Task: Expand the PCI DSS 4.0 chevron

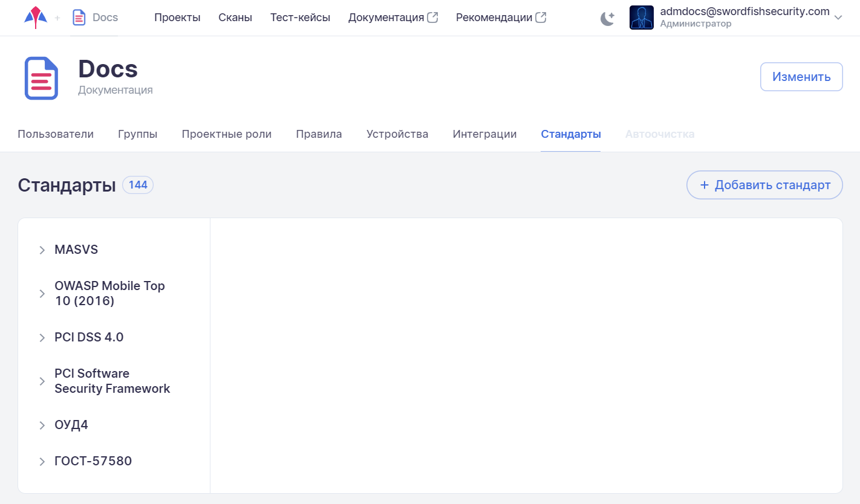Action: 42,338
